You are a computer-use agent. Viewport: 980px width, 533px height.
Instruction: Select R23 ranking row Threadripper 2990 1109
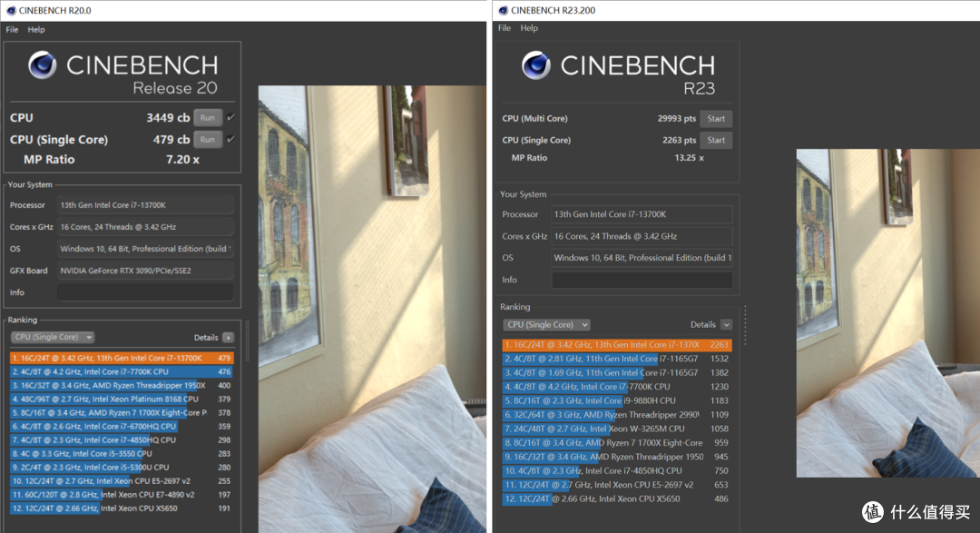pyautogui.click(x=617, y=415)
